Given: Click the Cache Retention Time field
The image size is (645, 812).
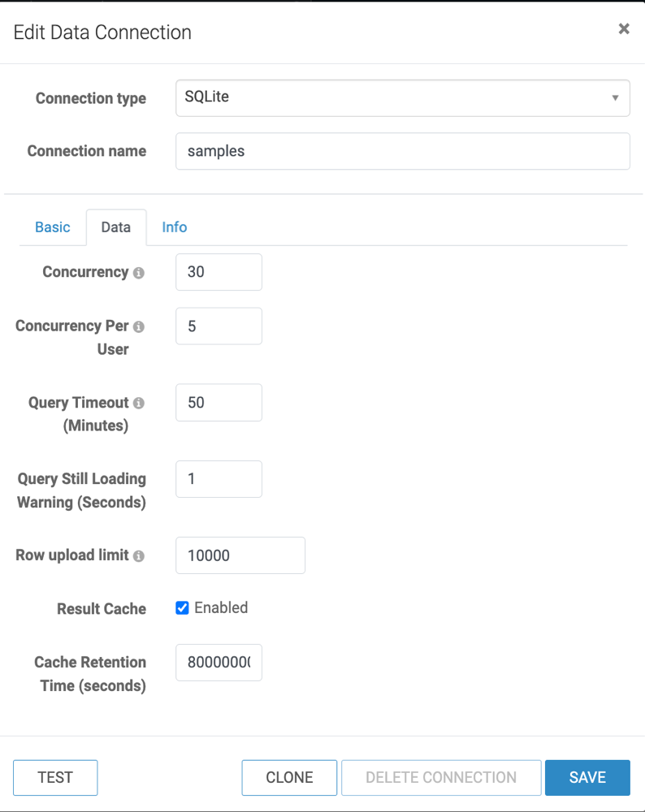Looking at the screenshot, I should point(219,663).
